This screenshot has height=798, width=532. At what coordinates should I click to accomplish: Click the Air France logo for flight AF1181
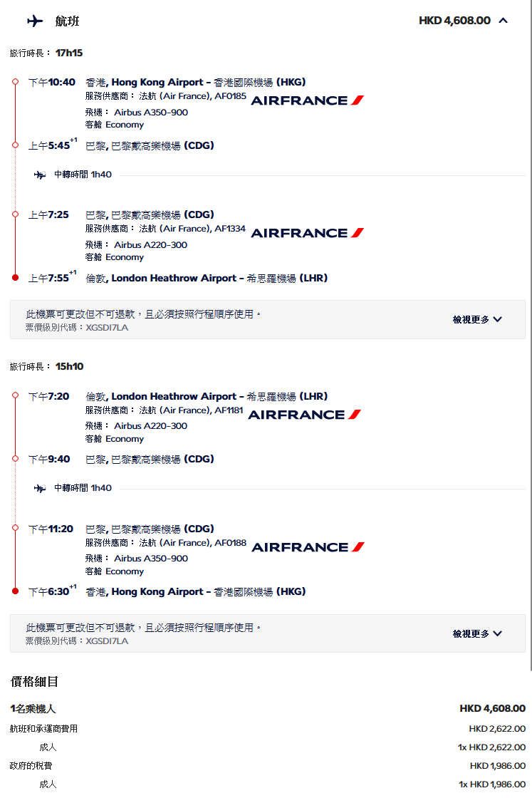tap(304, 414)
